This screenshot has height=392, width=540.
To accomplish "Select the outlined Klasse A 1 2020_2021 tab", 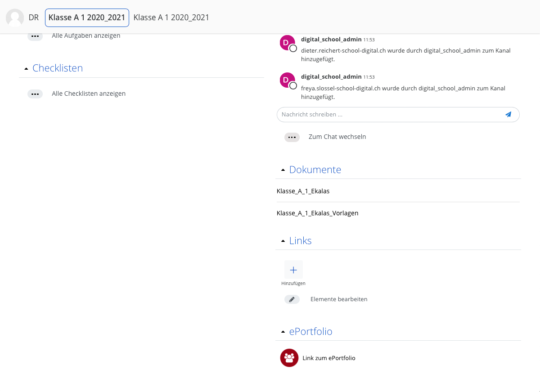I will click(x=87, y=18).
